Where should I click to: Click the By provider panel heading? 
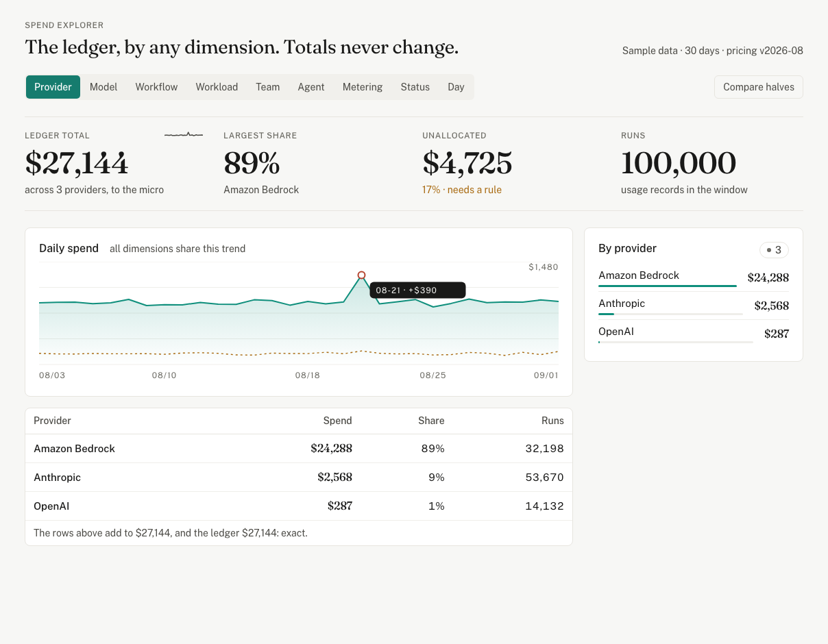tap(627, 249)
